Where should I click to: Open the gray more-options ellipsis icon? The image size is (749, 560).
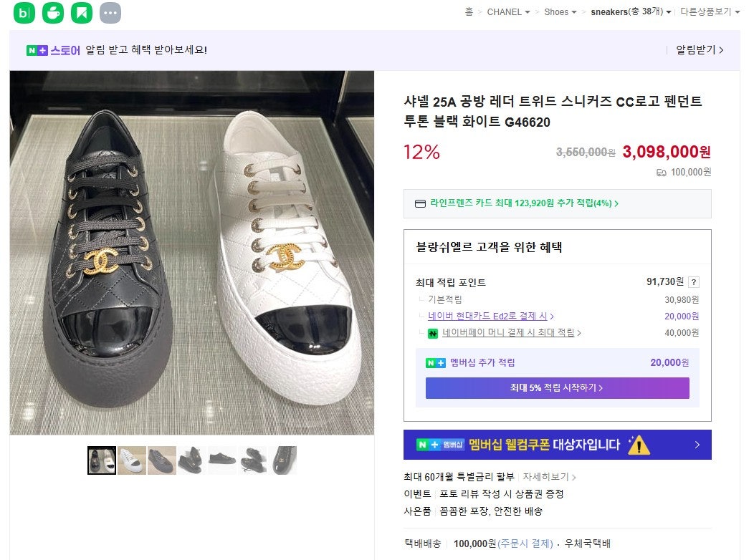[x=110, y=12]
